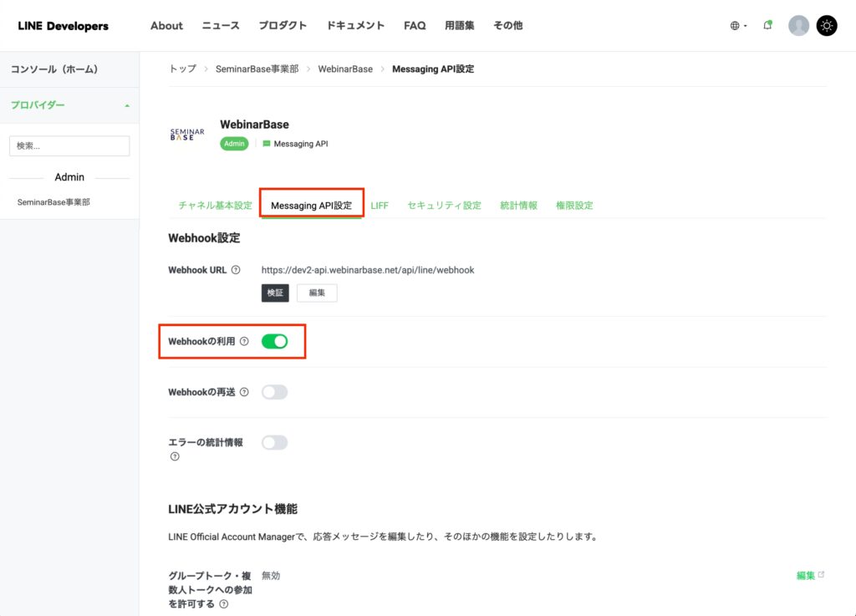Screen dimensions: 856x616
Task: Open the user profile avatar
Action: pyautogui.click(x=798, y=25)
